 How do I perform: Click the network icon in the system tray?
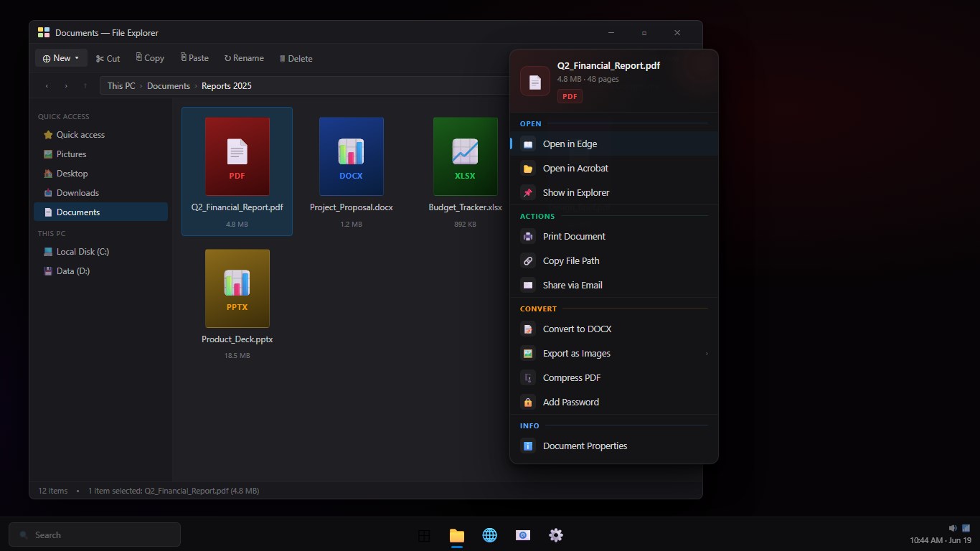pyautogui.click(x=966, y=528)
